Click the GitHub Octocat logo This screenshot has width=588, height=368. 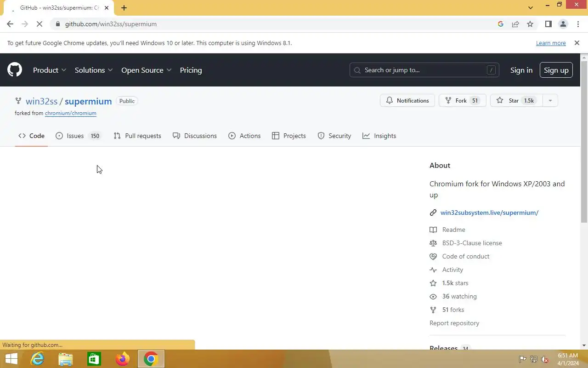coord(15,70)
